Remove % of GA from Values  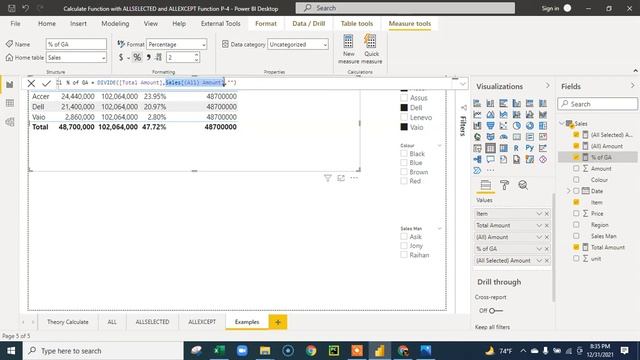click(x=547, y=249)
